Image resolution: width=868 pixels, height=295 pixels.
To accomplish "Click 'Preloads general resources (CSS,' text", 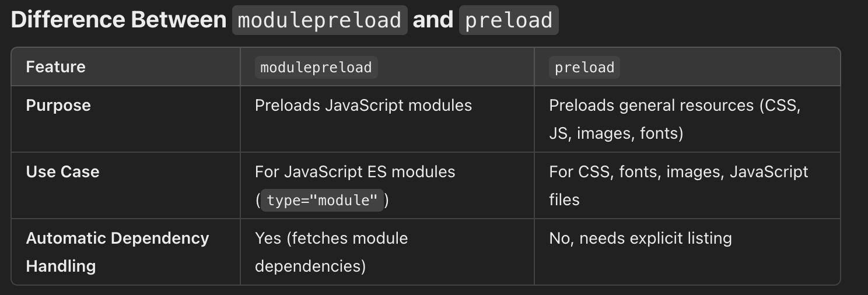I will [x=675, y=106].
